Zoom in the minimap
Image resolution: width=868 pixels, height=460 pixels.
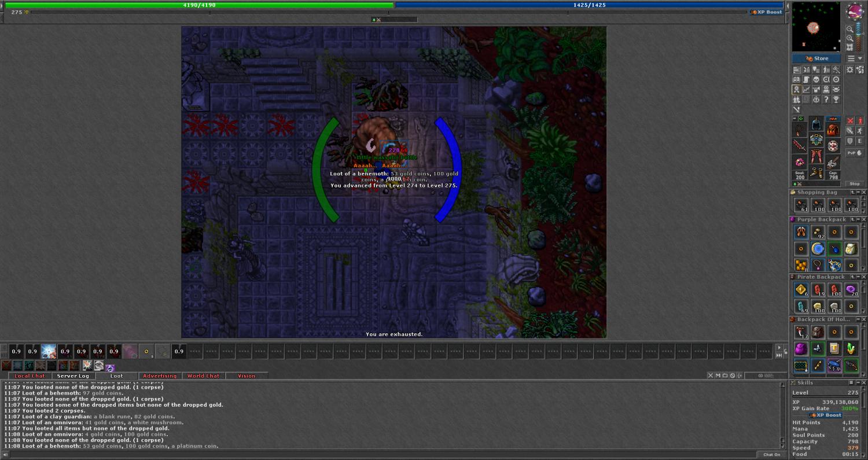point(850,38)
